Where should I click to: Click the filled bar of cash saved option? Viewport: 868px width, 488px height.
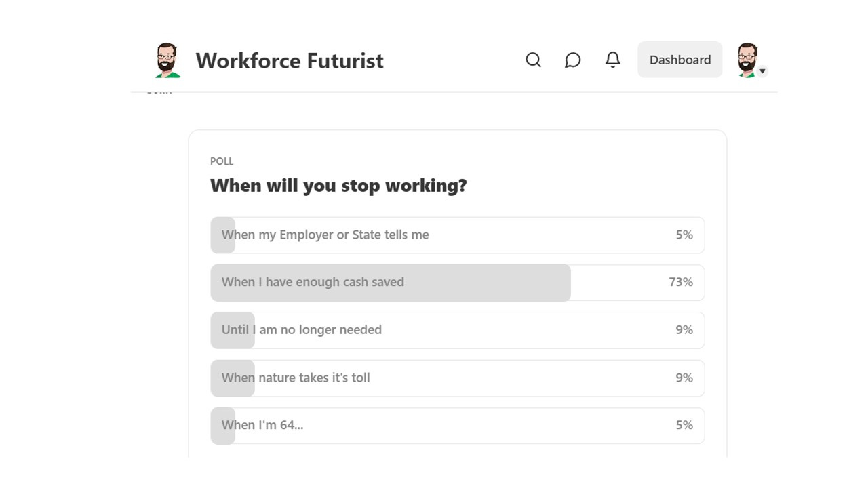pyautogui.click(x=391, y=283)
